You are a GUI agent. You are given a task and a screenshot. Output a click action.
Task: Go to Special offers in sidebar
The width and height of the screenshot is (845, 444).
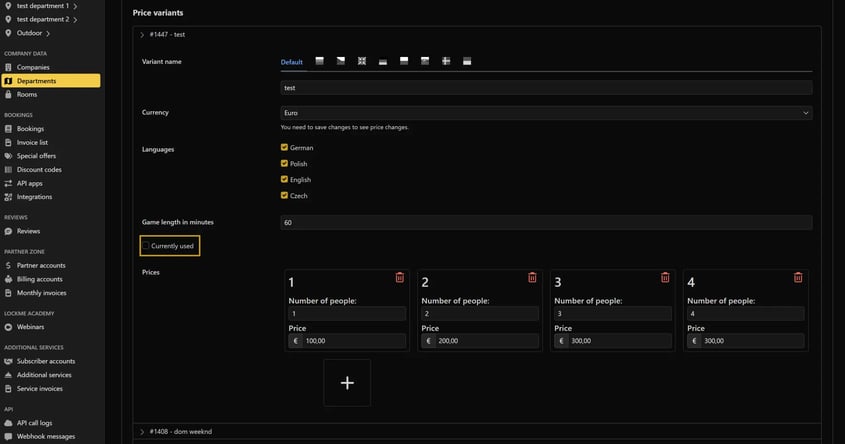(x=36, y=156)
